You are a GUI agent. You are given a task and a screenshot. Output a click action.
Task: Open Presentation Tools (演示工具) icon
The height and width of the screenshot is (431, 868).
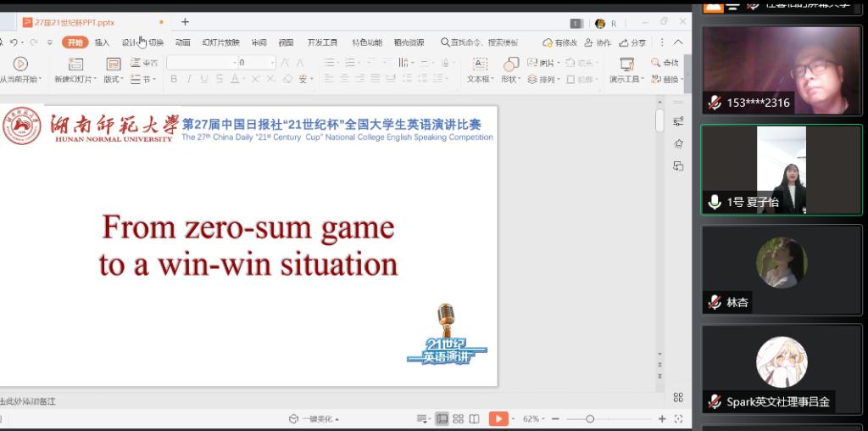coord(626,64)
